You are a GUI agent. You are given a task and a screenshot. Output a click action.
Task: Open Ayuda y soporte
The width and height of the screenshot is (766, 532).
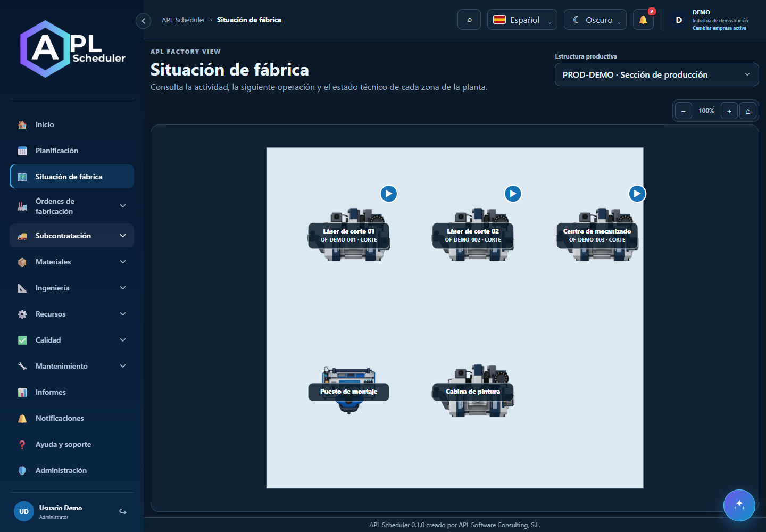tap(72, 444)
